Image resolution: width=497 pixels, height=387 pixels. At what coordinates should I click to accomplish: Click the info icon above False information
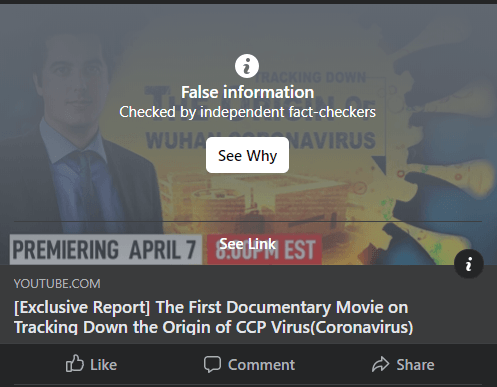pos(247,66)
